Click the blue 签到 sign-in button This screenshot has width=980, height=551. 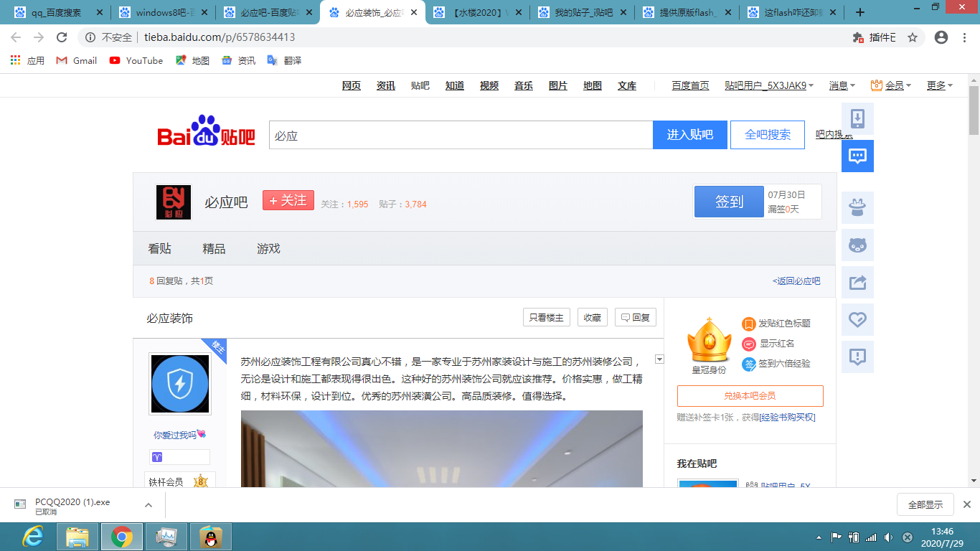tap(729, 202)
